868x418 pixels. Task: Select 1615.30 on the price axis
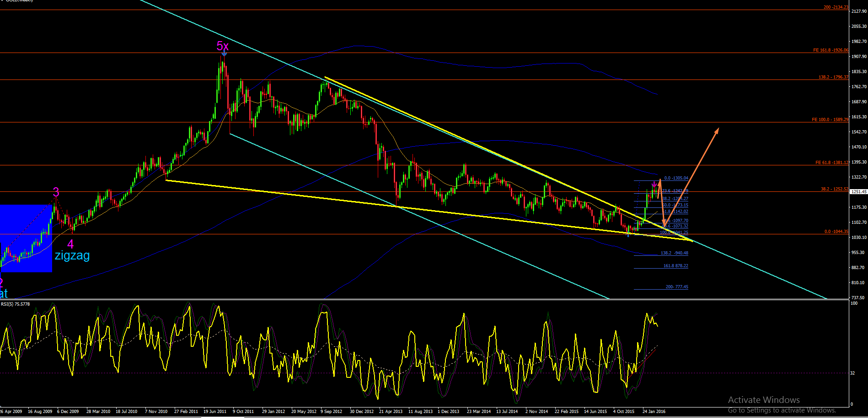pyautogui.click(x=858, y=117)
